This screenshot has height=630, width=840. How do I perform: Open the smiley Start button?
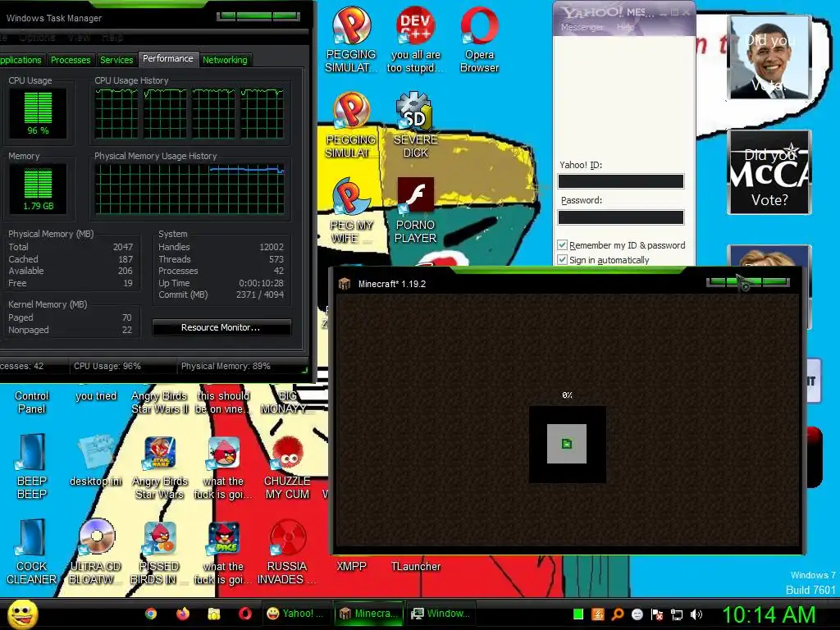pos(22,614)
